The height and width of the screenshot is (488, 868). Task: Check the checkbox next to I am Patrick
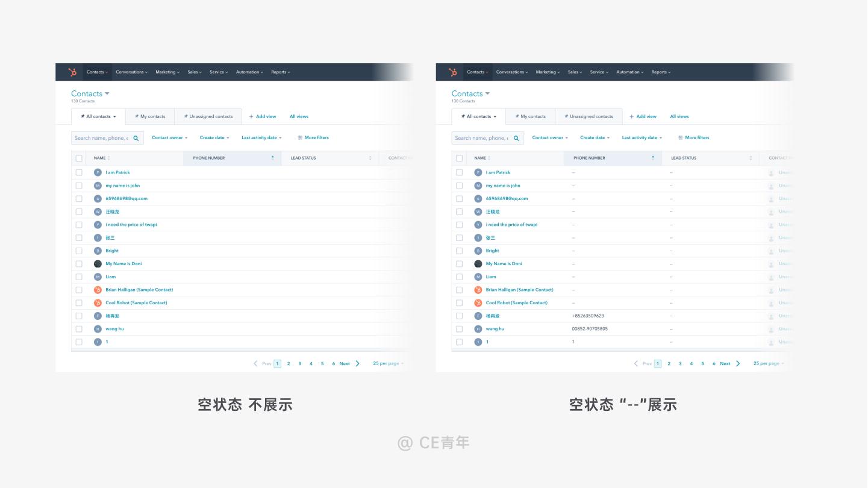click(x=80, y=172)
